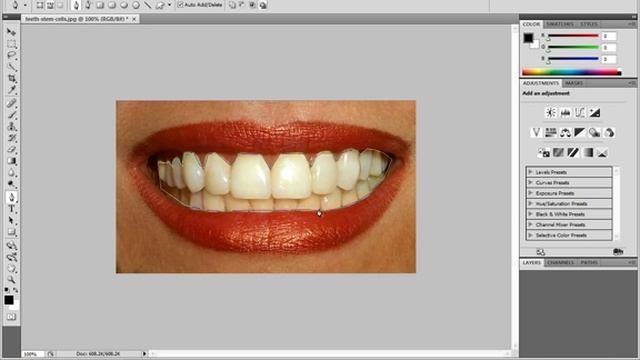Select the Type tool
Screen dimensions: 640x360
click(11, 209)
